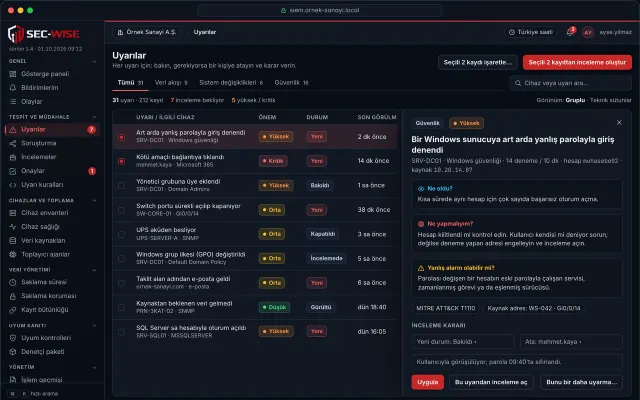The width and height of the screenshot is (640, 400).
Task: Collapse the TESPİT VE MÜDAHALE section
Action: (x=94, y=117)
